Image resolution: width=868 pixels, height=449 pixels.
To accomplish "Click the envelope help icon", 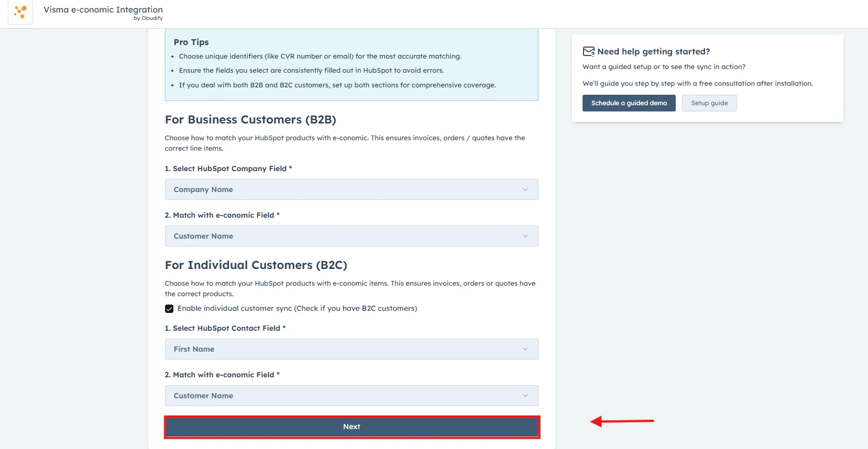I will tap(589, 51).
